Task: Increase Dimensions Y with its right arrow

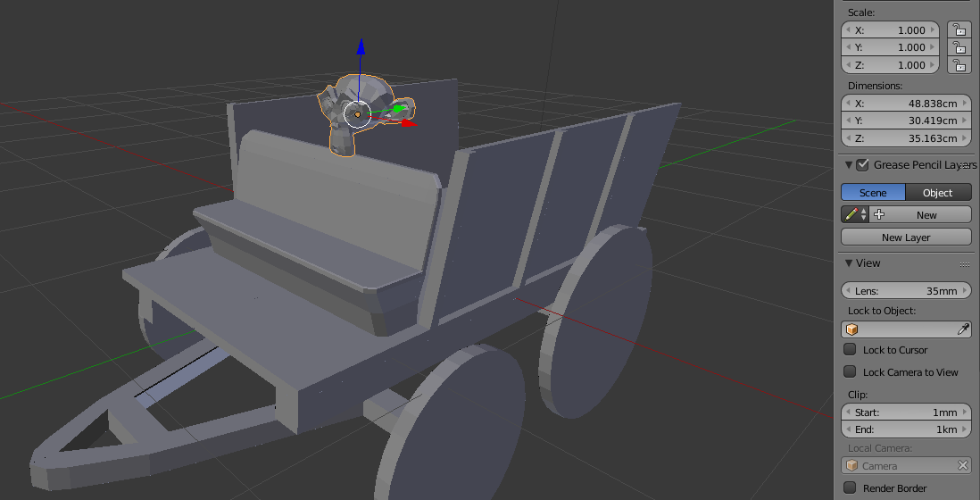Action: (965, 120)
